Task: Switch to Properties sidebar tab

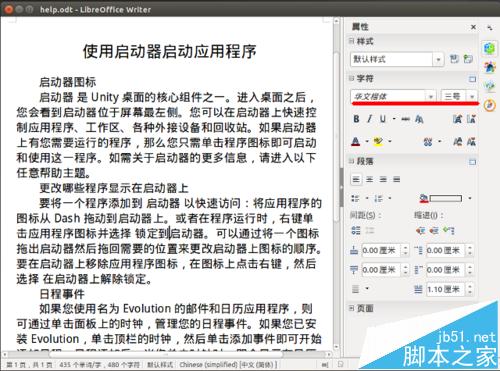Action: [x=490, y=49]
